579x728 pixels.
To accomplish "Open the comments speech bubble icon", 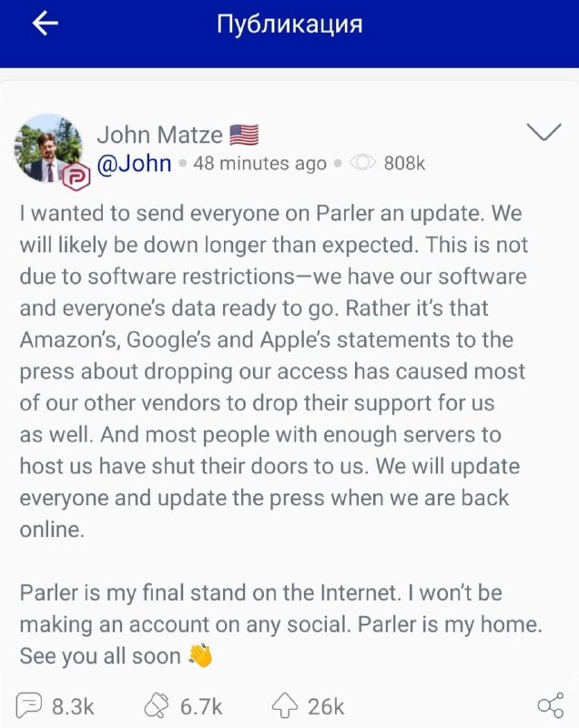I will click(29, 705).
